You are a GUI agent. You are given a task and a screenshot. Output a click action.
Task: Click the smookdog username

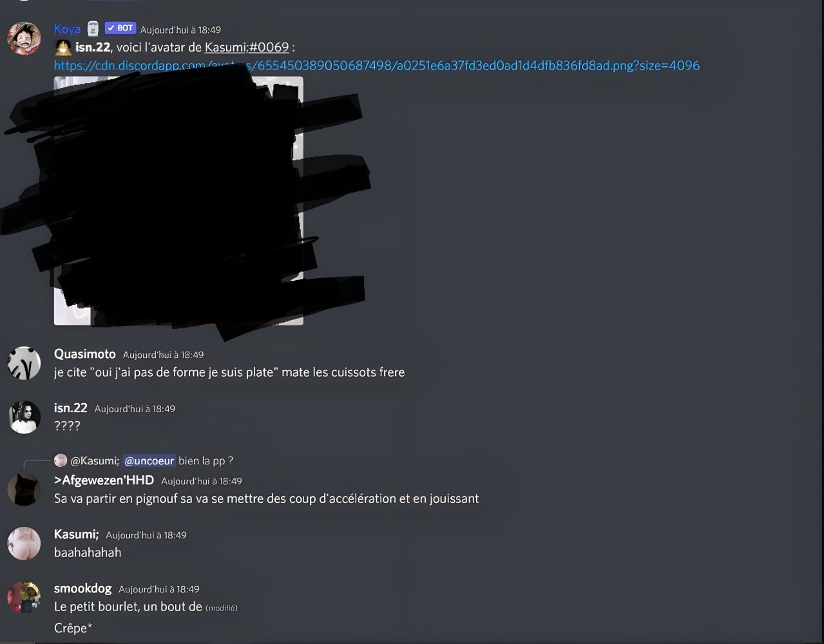click(x=82, y=589)
